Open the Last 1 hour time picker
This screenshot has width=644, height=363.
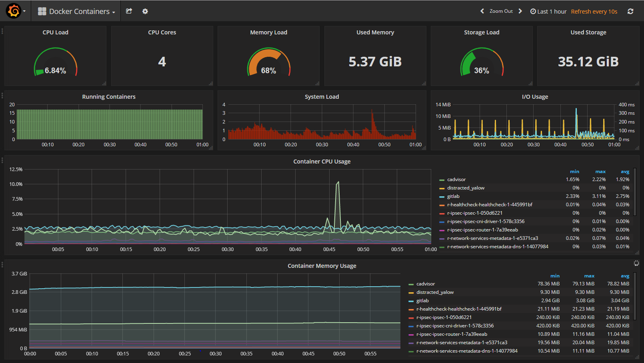548,12
